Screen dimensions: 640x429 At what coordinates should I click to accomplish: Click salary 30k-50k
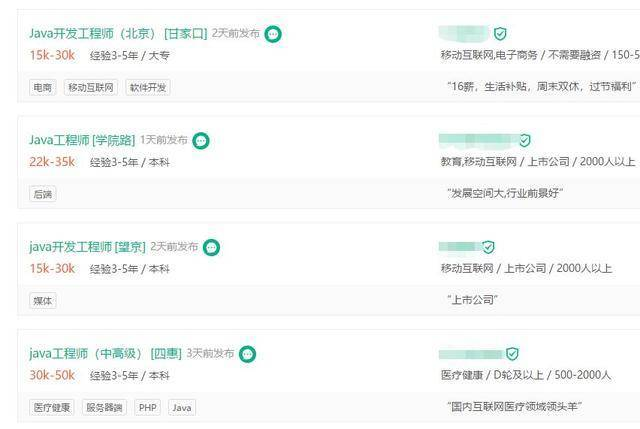[52, 375]
